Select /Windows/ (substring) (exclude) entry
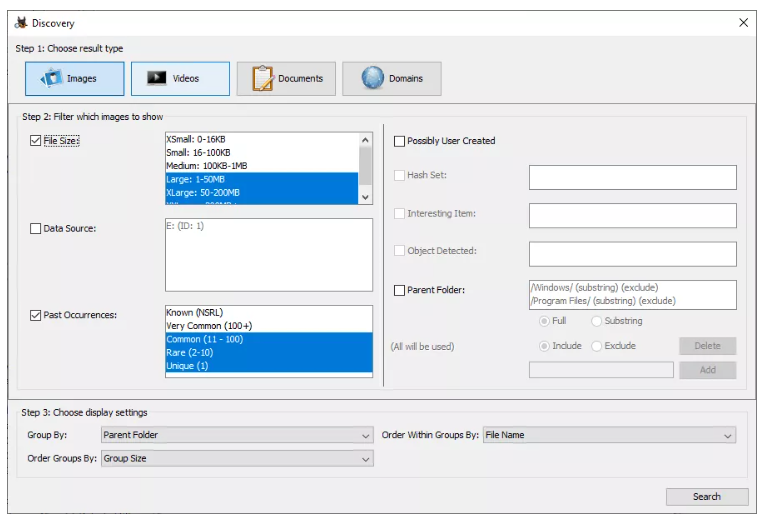 point(633,288)
